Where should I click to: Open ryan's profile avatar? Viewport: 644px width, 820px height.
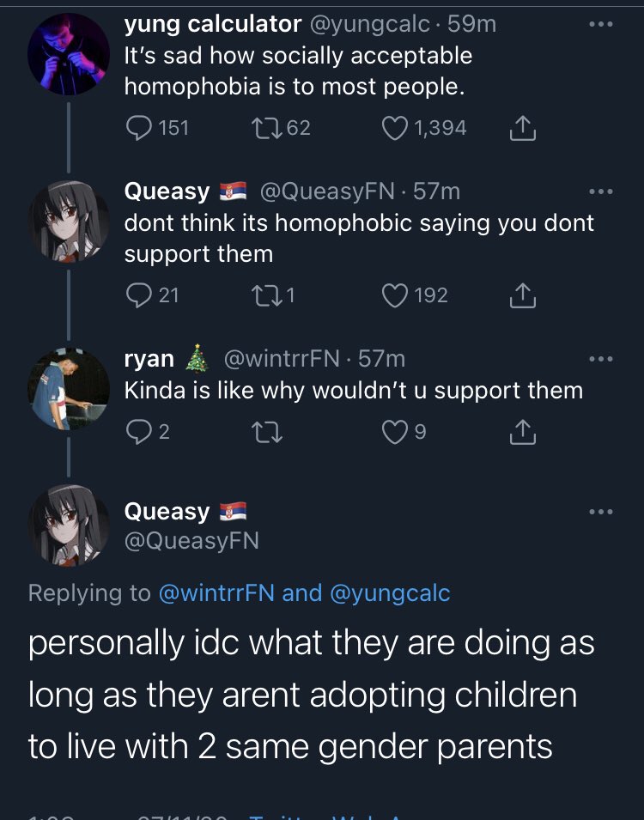69,386
